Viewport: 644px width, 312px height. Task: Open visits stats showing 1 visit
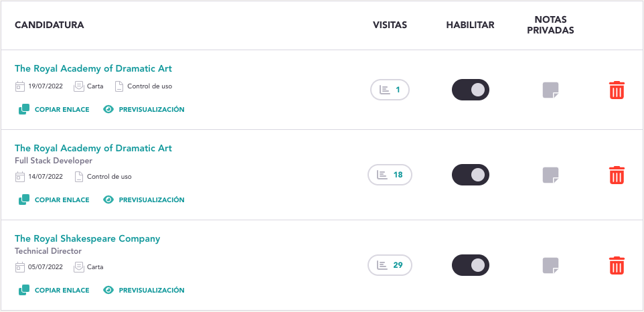pos(390,90)
